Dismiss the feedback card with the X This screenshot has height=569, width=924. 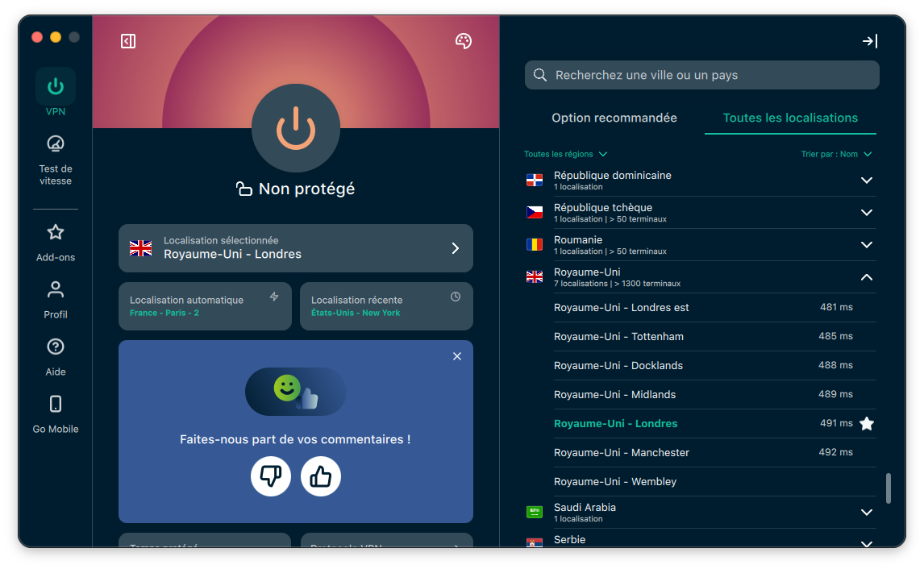[x=456, y=356]
